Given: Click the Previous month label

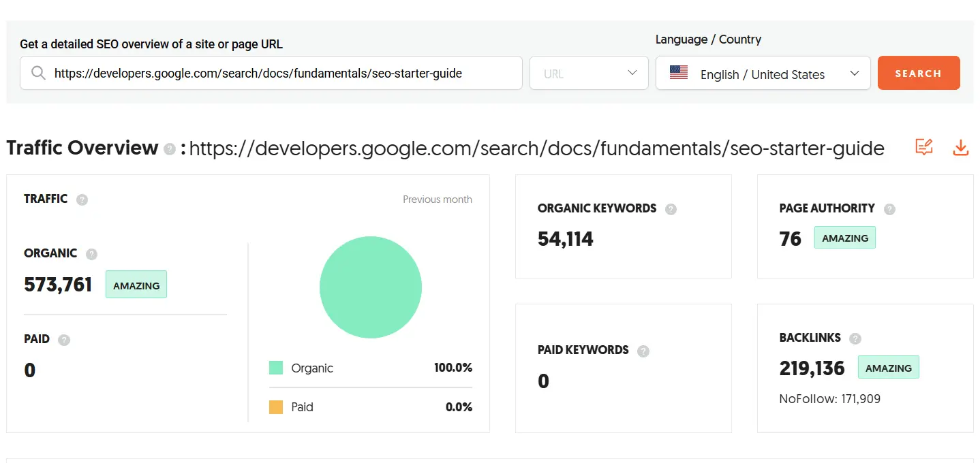Looking at the screenshot, I should tap(438, 199).
